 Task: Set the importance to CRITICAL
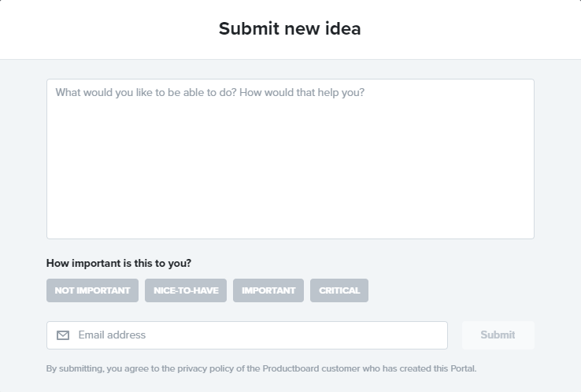coord(339,290)
